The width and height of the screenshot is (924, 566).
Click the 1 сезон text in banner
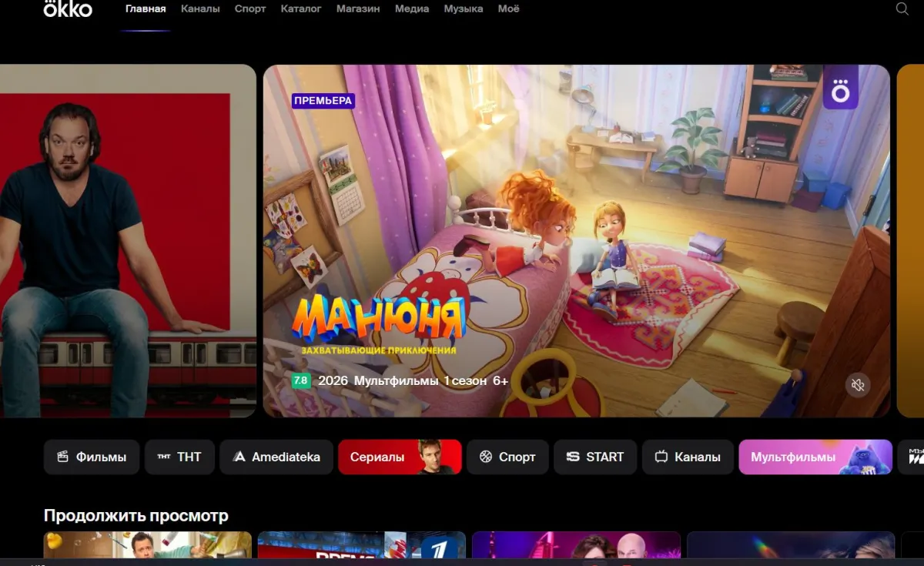(x=465, y=380)
